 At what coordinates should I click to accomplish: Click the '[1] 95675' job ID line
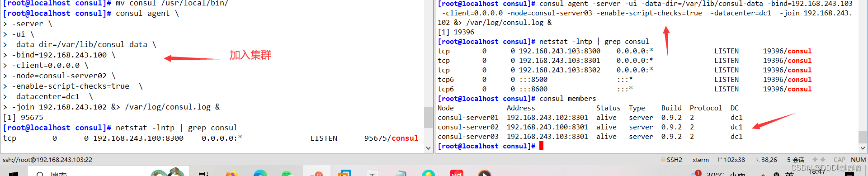[23, 118]
